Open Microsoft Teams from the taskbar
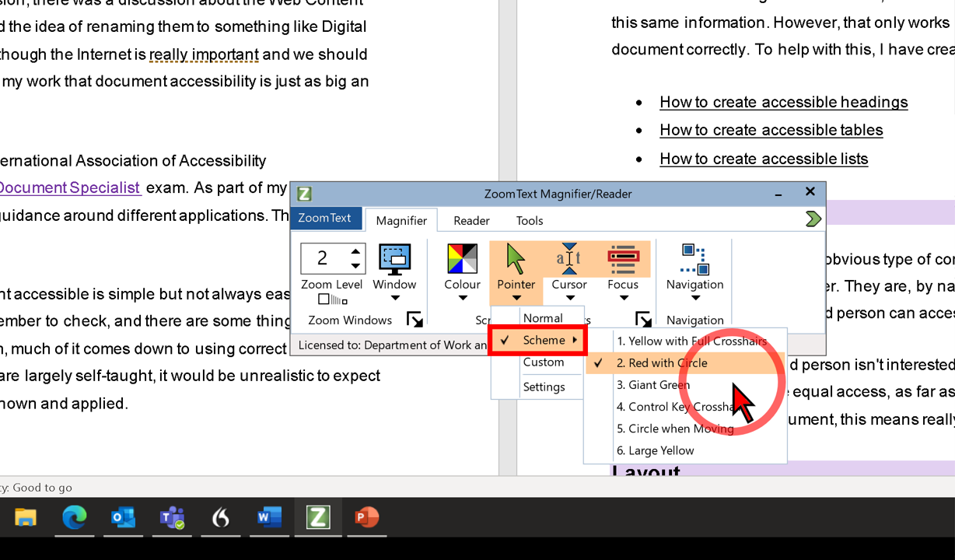Screen dimensions: 955x560 click(x=172, y=517)
